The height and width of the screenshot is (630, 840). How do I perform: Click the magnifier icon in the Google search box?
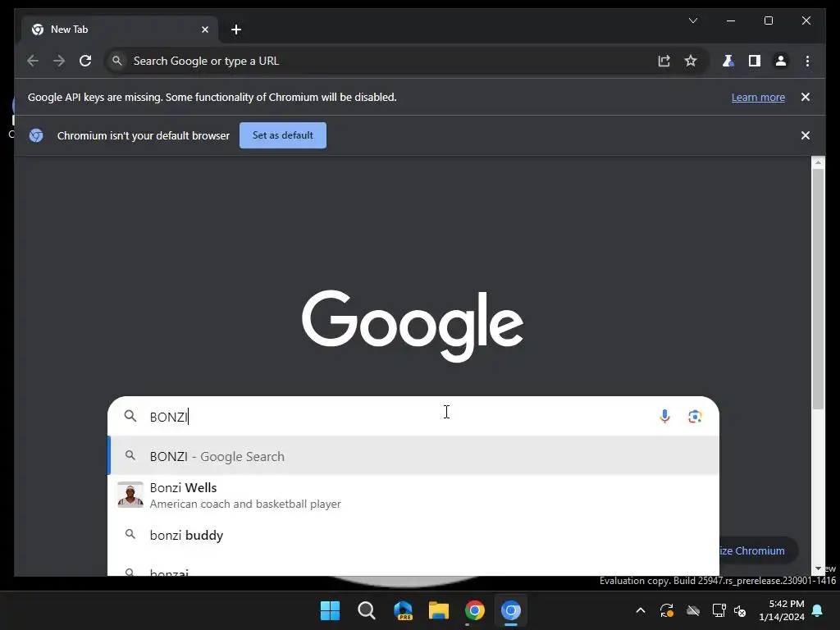click(130, 416)
